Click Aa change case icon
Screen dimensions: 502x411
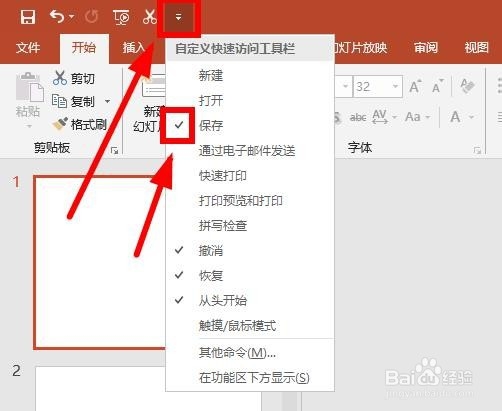pos(413,117)
